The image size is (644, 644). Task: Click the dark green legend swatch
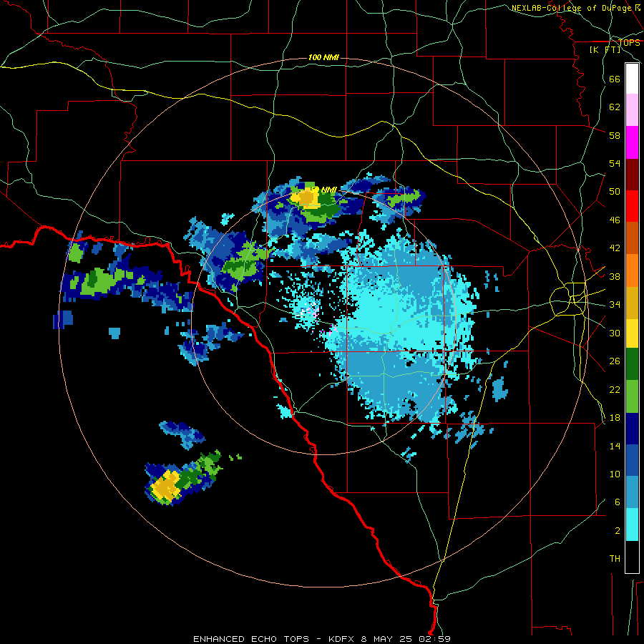pyautogui.click(x=632, y=364)
